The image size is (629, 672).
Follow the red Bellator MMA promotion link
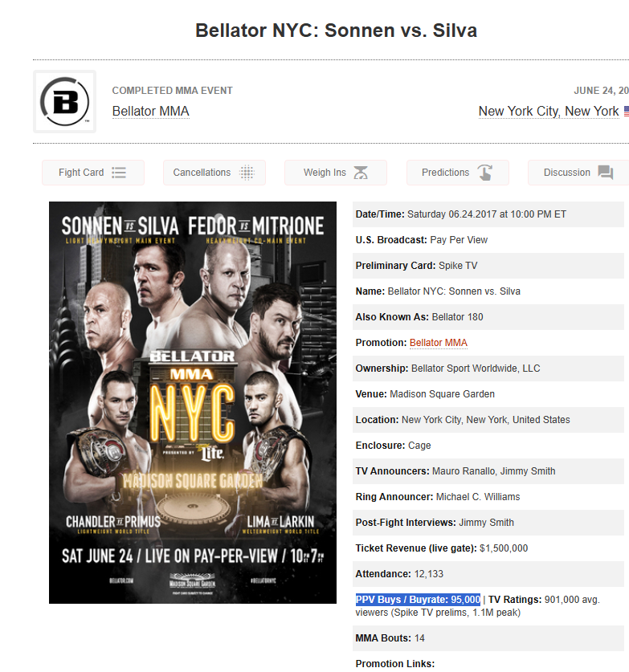pos(438,343)
